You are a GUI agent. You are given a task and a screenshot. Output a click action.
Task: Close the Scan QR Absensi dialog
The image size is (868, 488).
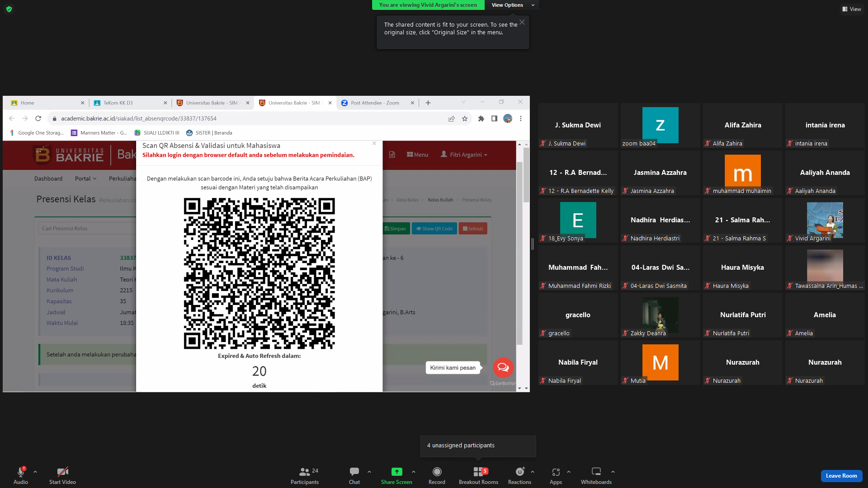pos(374,144)
